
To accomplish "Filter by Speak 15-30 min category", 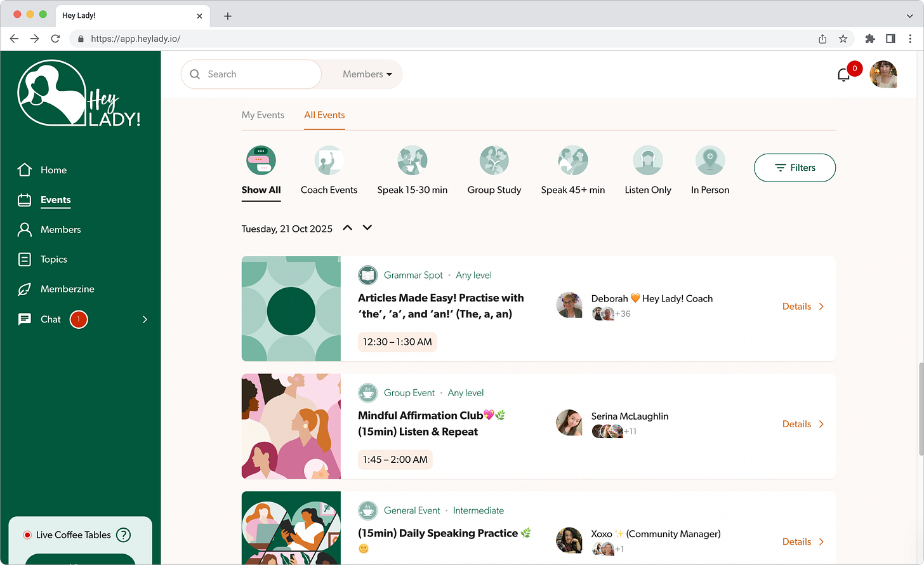I will (412, 170).
